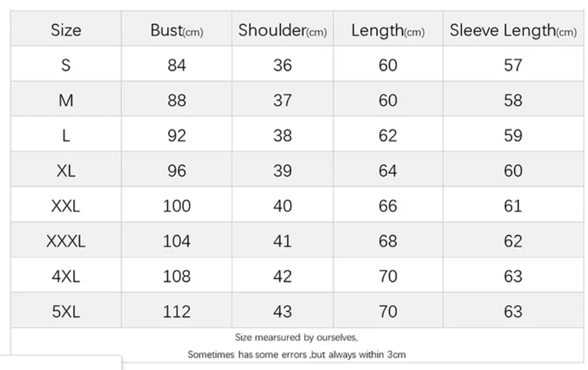The width and height of the screenshot is (588, 370).
Task: Click the Length(cm) column header
Action: [x=387, y=30]
